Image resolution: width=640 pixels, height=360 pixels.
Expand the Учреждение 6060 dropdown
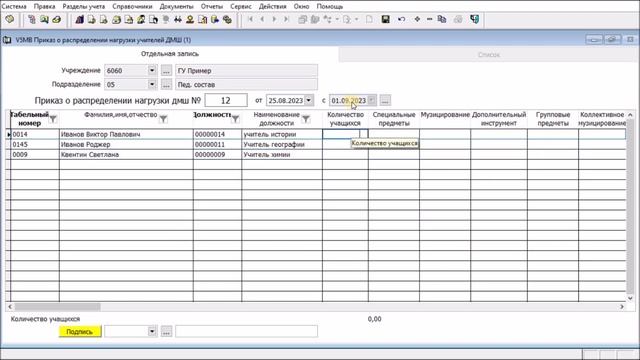(152, 71)
